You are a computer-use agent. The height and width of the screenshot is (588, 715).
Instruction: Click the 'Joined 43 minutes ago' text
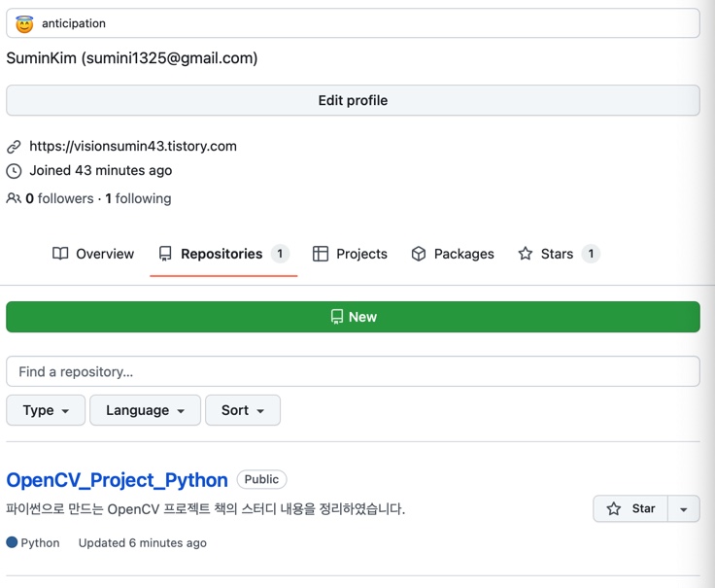(101, 171)
